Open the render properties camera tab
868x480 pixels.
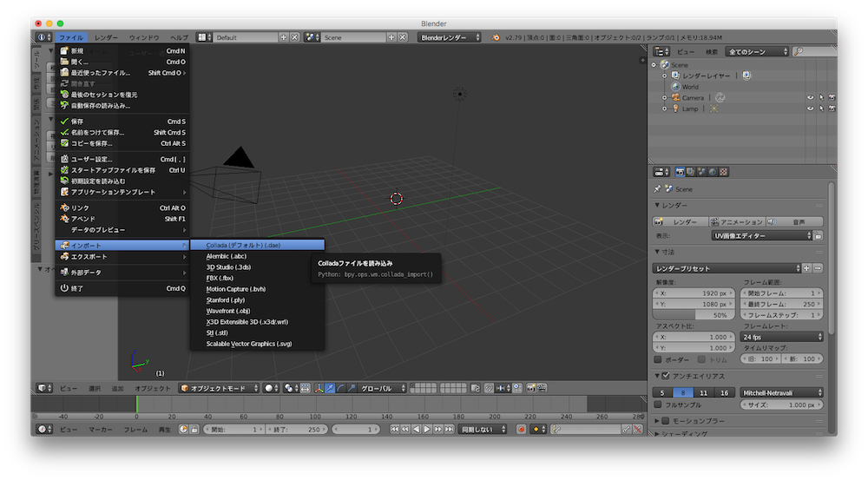click(680, 172)
